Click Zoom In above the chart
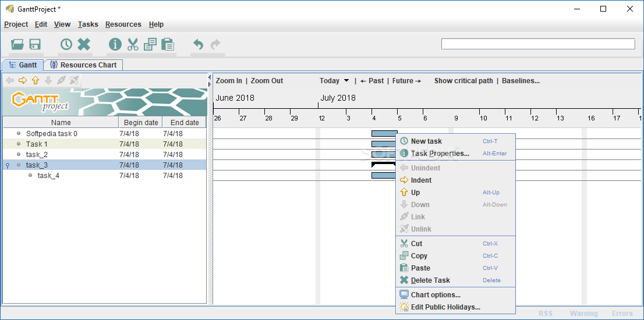This screenshot has width=644, height=320. (x=229, y=81)
